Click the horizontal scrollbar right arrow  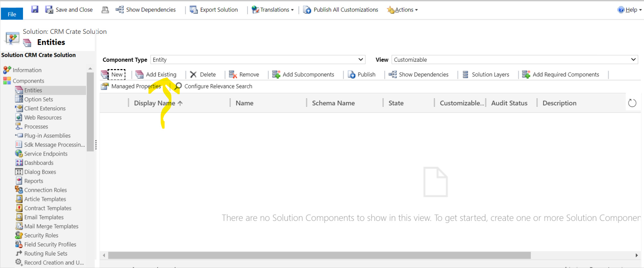coord(637,255)
